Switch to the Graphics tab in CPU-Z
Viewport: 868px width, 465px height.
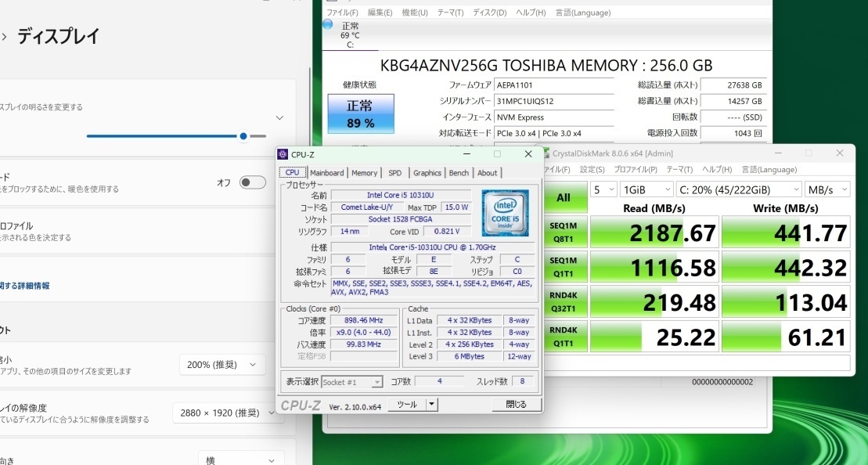[427, 173]
